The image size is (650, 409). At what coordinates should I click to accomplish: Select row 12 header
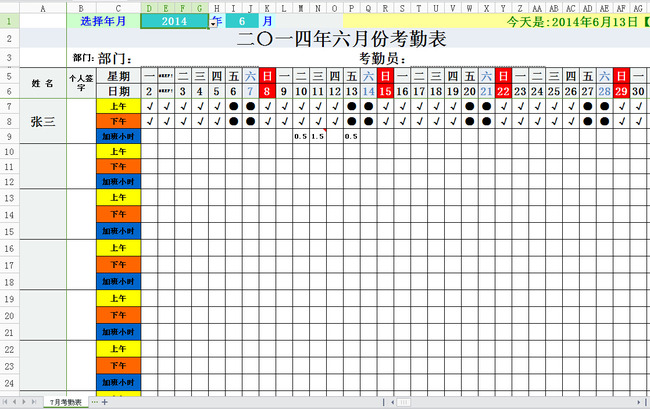[x=9, y=182]
